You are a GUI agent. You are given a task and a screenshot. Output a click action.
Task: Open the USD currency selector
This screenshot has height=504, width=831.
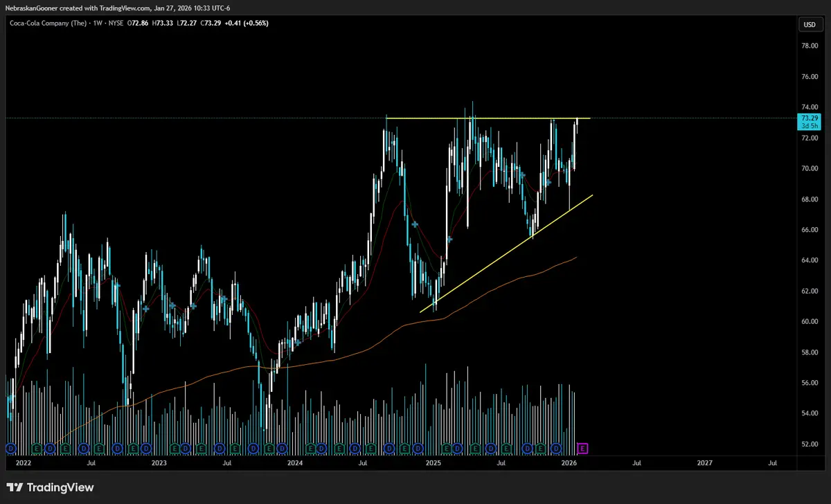point(809,25)
